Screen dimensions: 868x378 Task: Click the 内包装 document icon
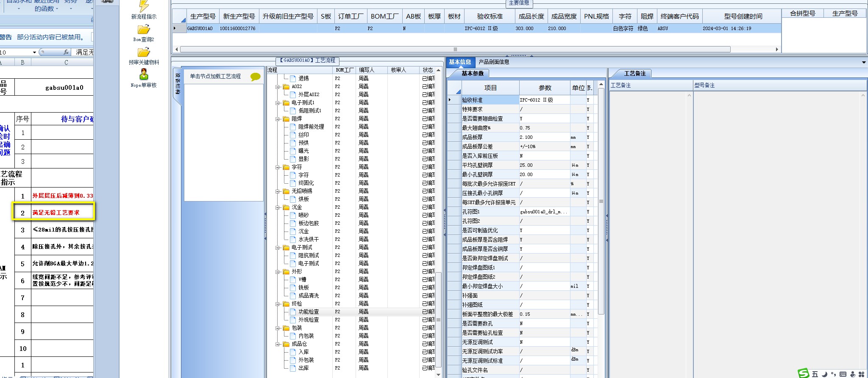click(293, 336)
